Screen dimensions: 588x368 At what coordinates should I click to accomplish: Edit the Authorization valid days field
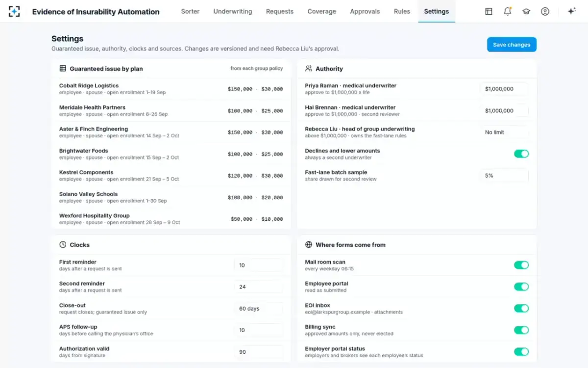pos(259,351)
